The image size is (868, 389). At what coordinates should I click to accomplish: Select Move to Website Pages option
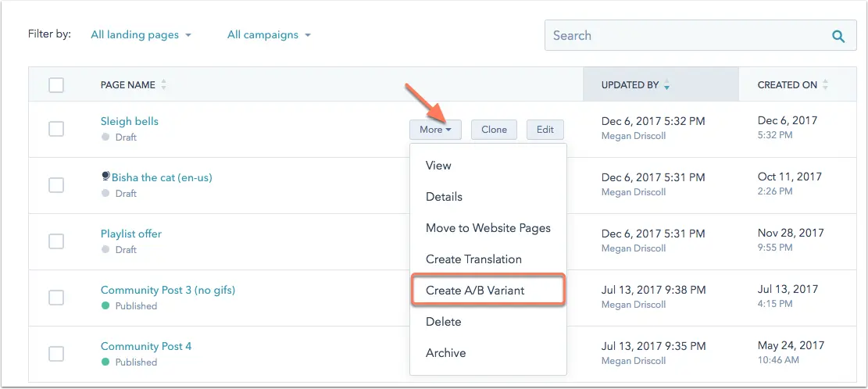coord(488,228)
